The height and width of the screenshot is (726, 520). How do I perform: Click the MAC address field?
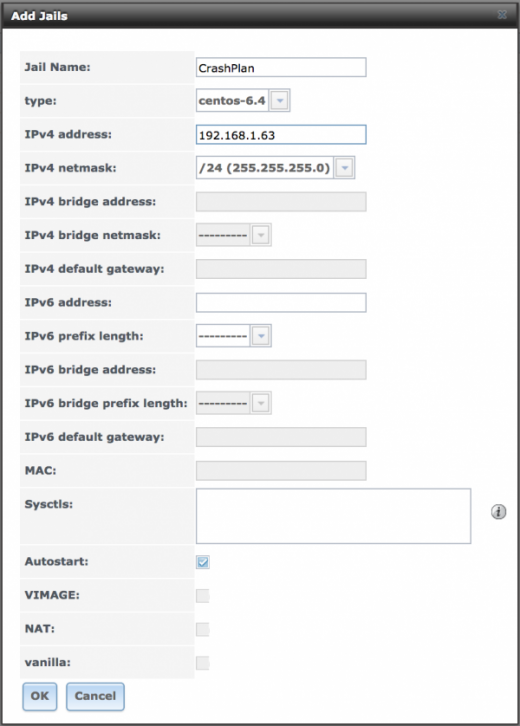[x=281, y=471]
